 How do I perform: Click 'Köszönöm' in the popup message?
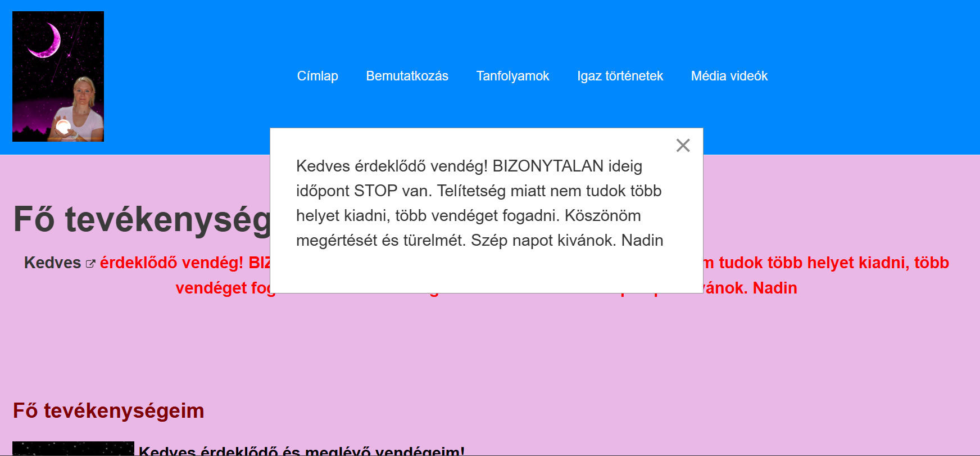point(602,215)
